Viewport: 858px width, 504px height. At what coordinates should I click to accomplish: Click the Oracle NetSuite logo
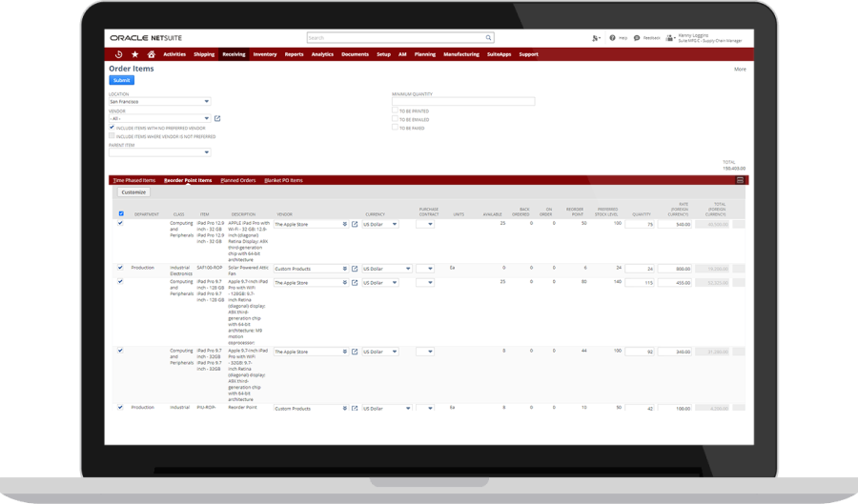146,38
